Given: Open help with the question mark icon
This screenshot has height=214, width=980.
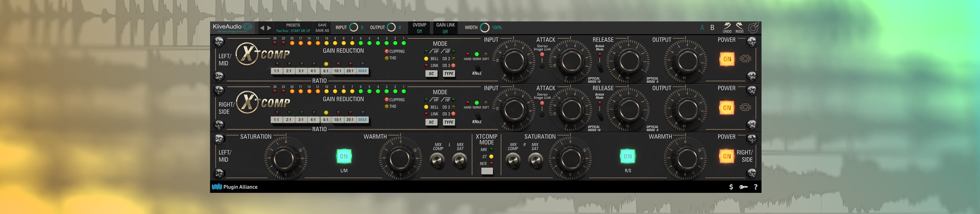Looking at the screenshot, I should point(755,187).
